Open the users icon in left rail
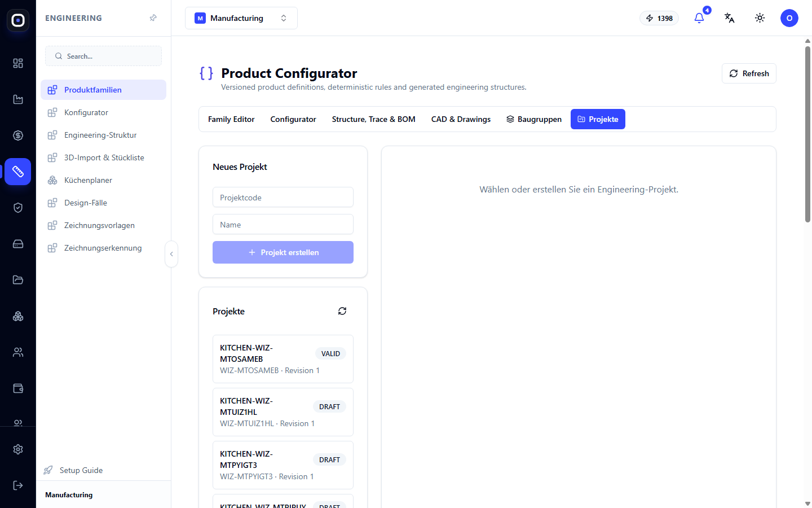Image resolution: width=812 pixels, height=508 pixels. pyautogui.click(x=18, y=352)
